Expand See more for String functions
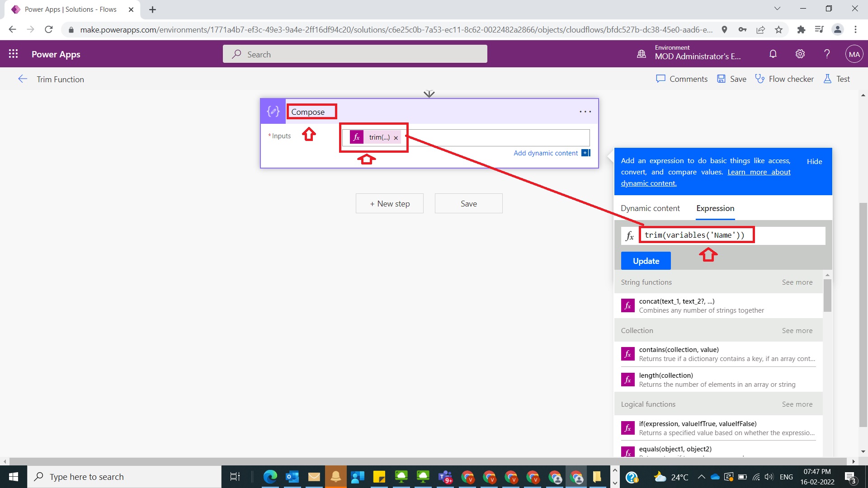The image size is (868, 488). [x=797, y=282]
